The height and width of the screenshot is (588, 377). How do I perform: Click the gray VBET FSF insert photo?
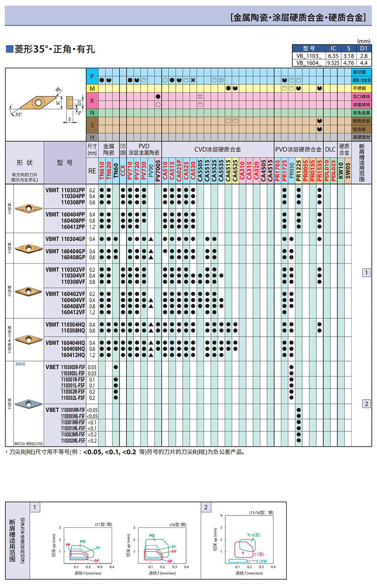pyautogui.click(x=29, y=403)
